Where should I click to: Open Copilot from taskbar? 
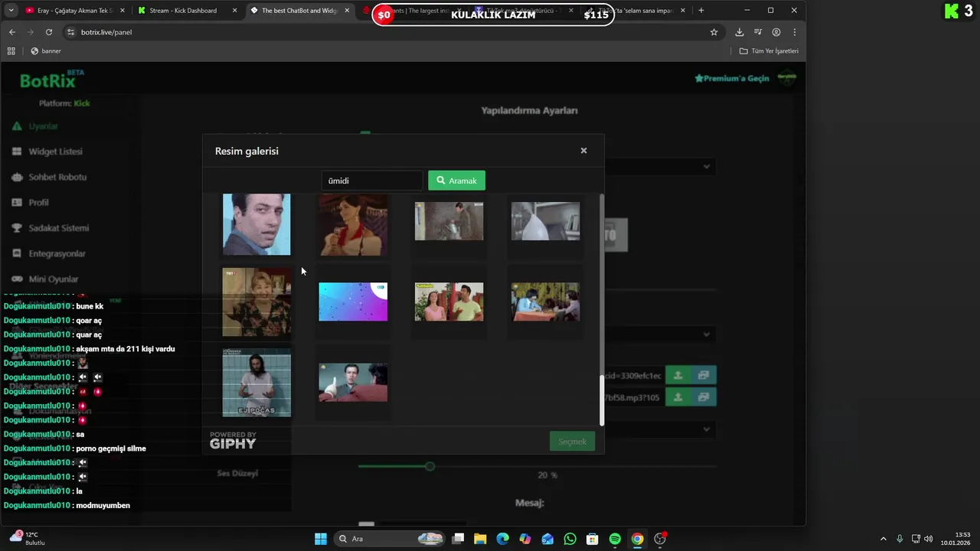(x=524, y=539)
